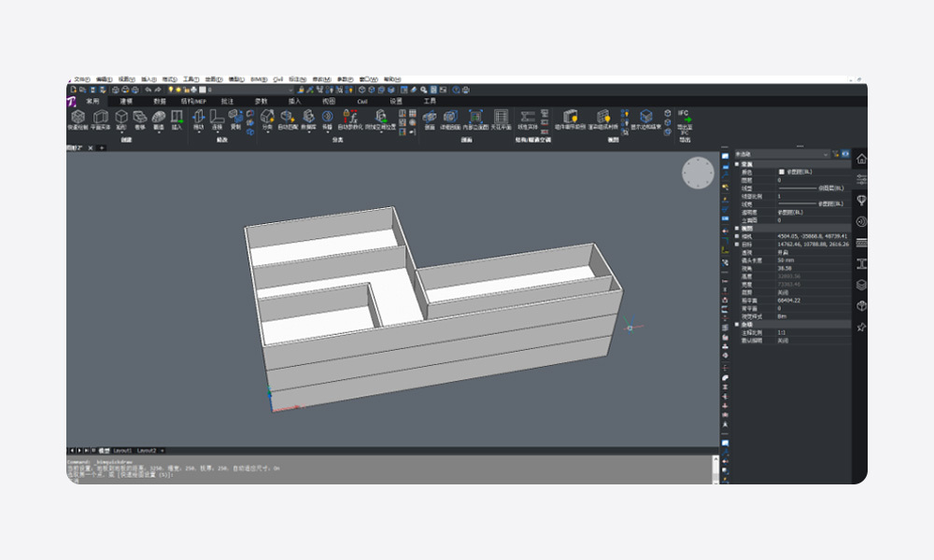Click the white color swatch in 颜色 row

point(782,172)
